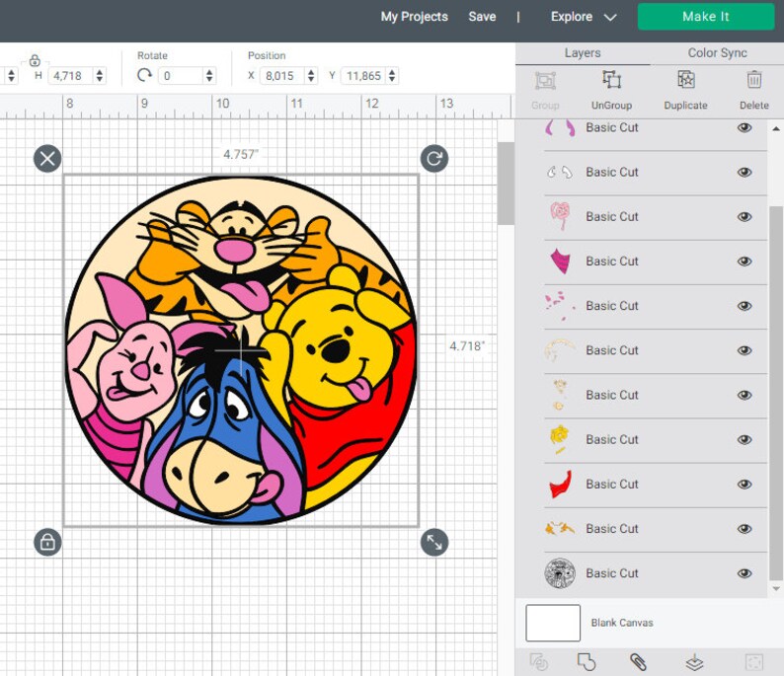This screenshot has height=676, width=784.
Task: Click the Group layers icon
Action: [545, 80]
